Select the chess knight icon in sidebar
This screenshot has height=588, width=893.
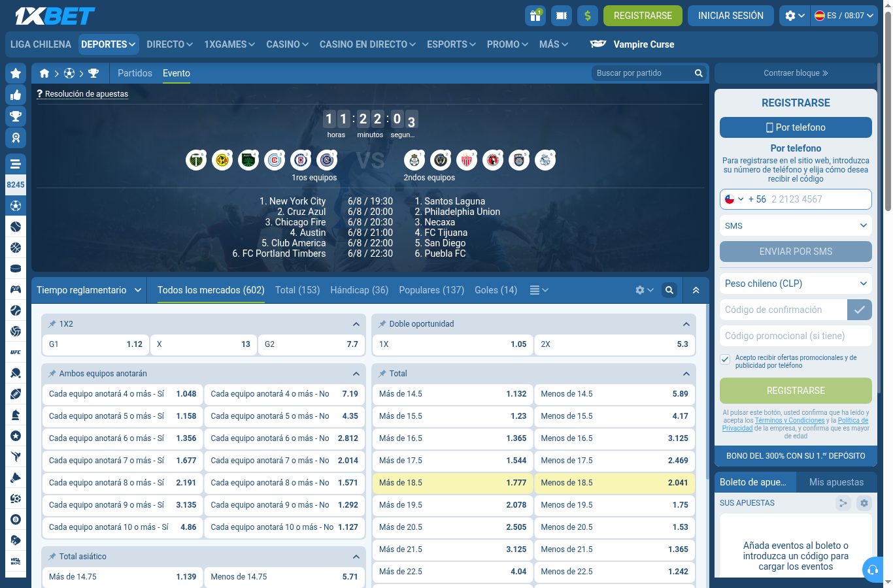pos(16,415)
